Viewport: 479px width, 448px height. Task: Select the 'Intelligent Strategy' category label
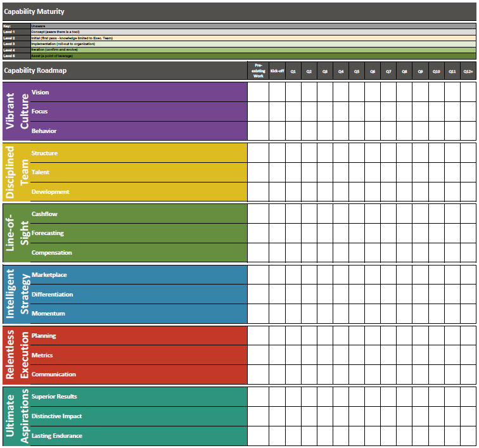pyautogui.click(x=16, y=294)
